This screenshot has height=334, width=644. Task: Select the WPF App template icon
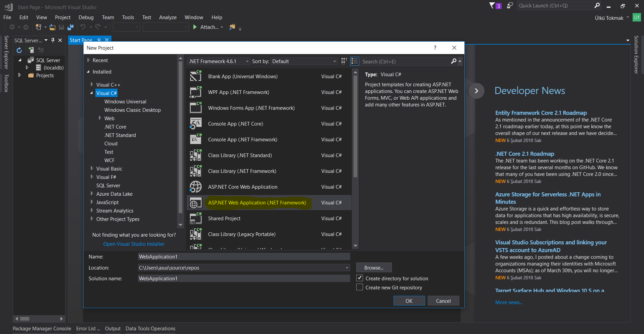coord(196,92)
